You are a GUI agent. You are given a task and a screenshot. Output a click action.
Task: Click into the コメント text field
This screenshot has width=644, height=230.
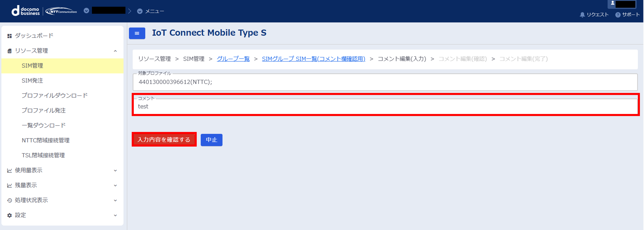pyautogui.click(x=385, y=107)
